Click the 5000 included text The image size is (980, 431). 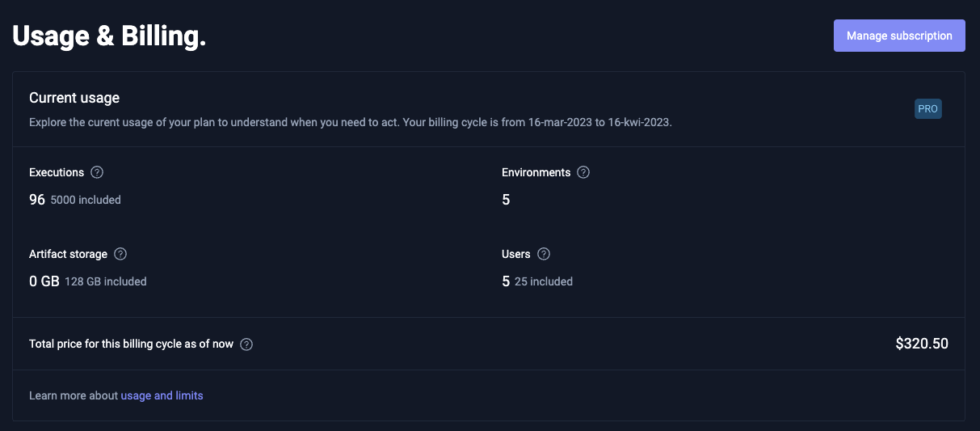tap(86, 200)
